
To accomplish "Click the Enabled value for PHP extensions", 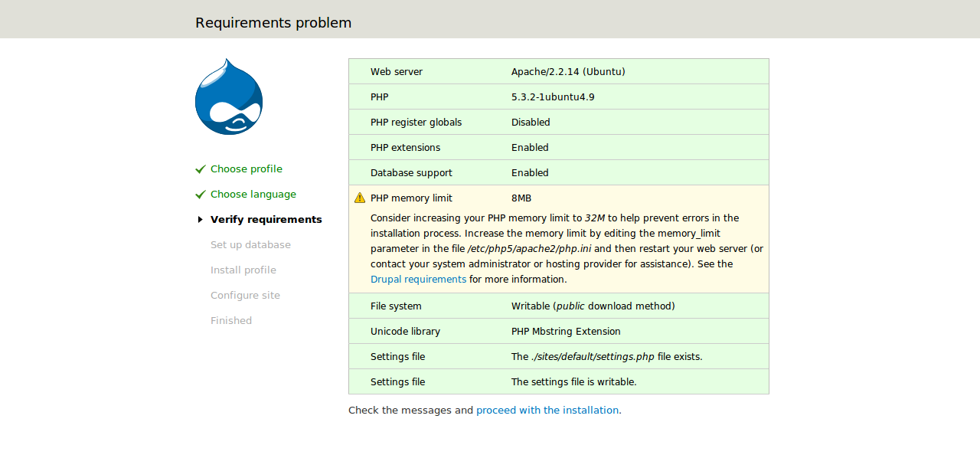I will [x=530, y=148].
